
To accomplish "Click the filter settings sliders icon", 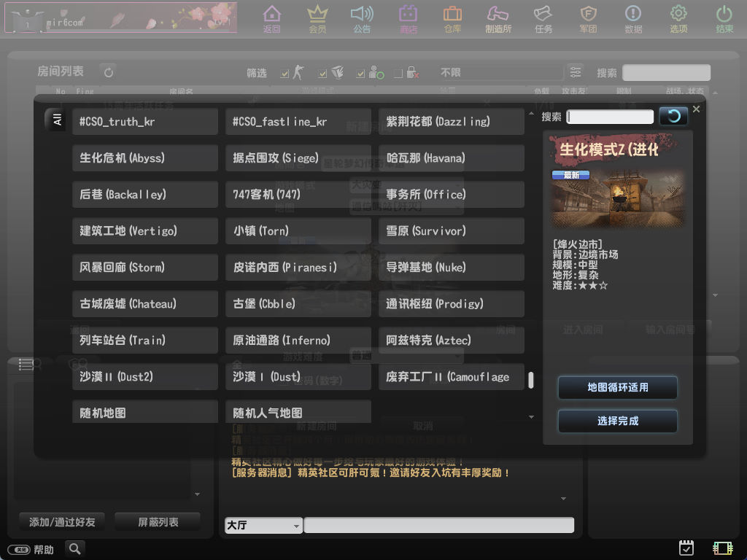I will click(576, 72).
